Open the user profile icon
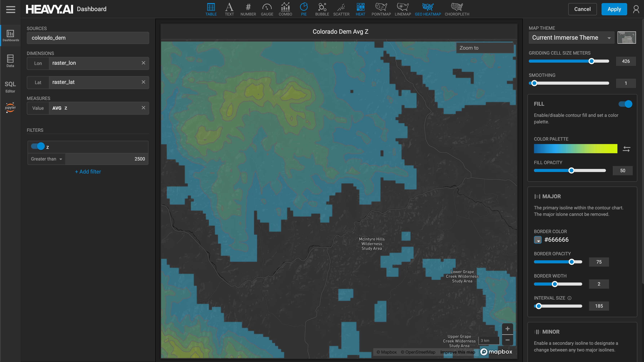644x362 pixels. [636, 9]
